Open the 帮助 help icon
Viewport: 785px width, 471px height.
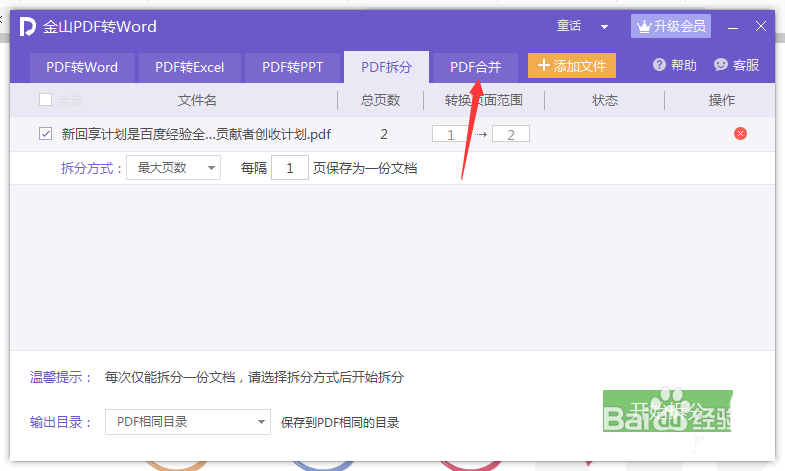pos(659,65)
